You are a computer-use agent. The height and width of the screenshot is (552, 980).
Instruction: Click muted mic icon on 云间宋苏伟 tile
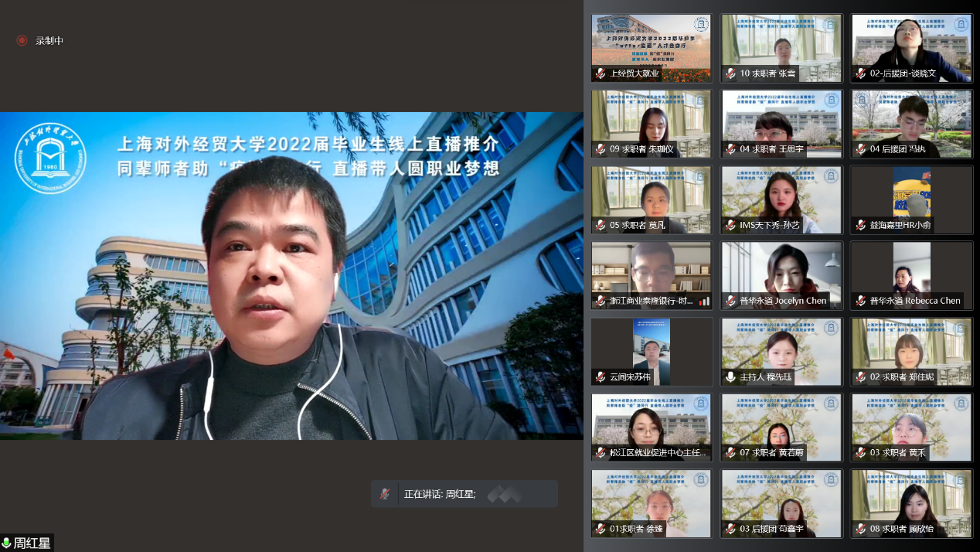(x=601, y=377)
